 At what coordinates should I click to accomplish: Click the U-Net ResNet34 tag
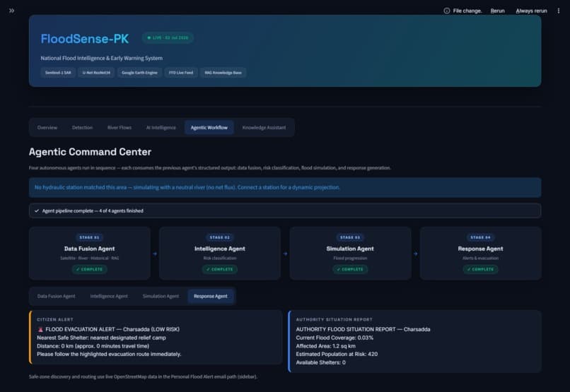tap(96, 73)
